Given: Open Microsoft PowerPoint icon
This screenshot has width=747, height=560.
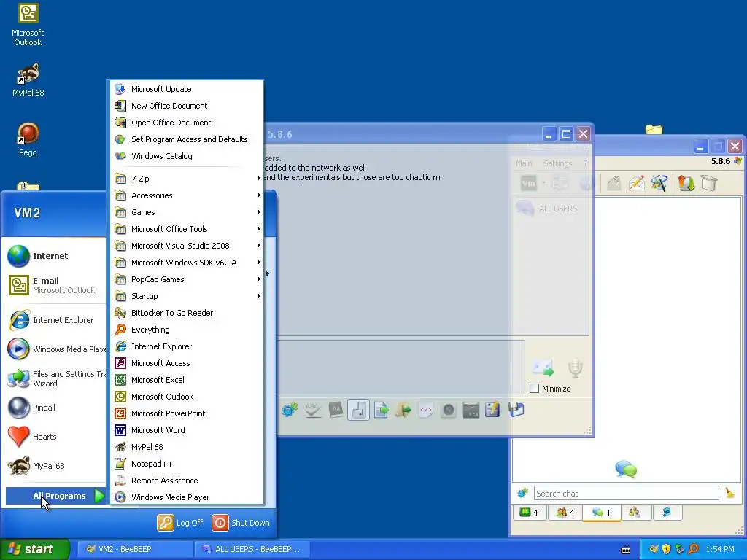Looking at the screenshot, I should pos(120,413).
